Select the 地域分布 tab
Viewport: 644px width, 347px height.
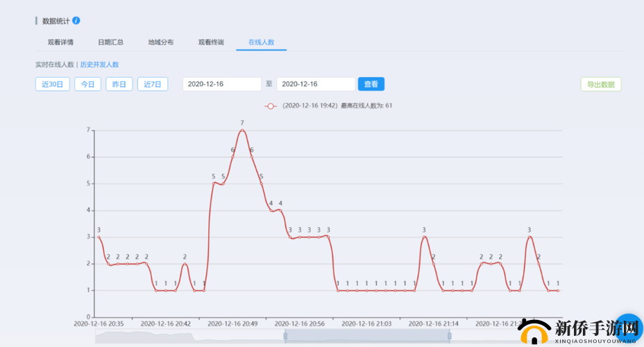tap(161, 42)
